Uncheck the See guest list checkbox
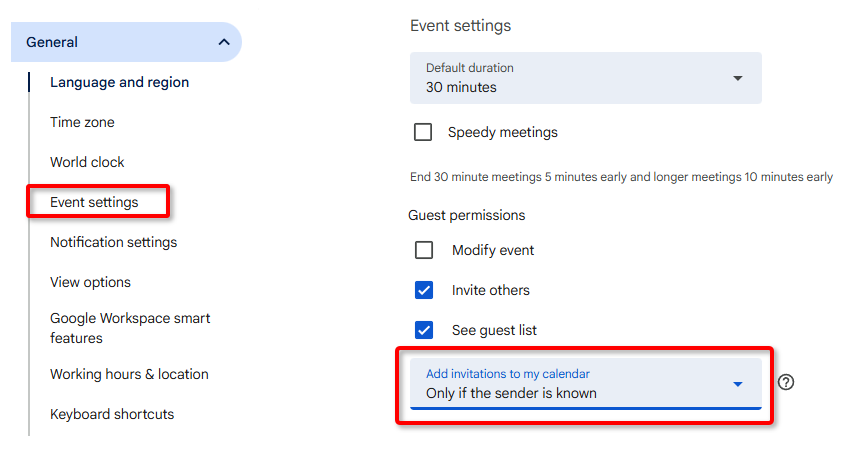 tap(424, 330)
